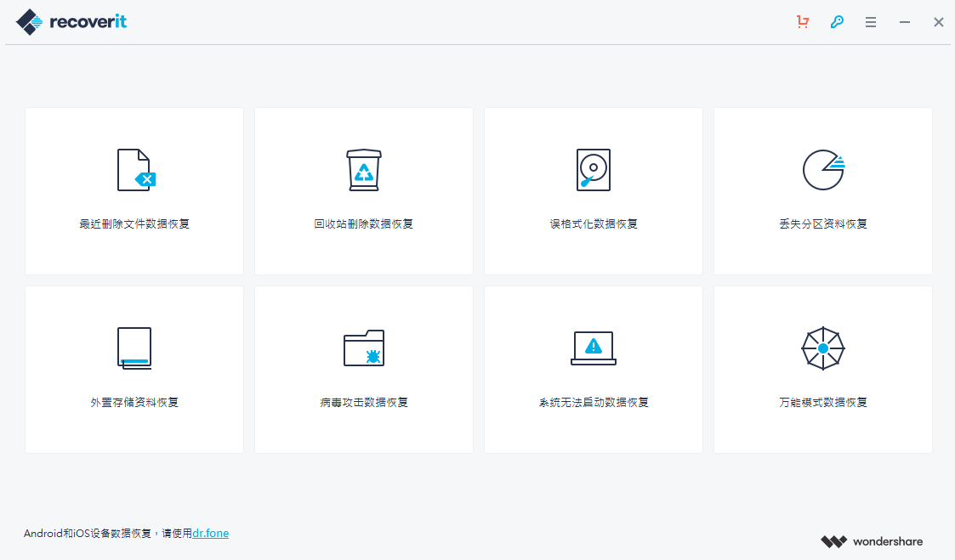Viewport: 955px width, 560px height.
Task: Open the hamburger menu icon
Action: [871, 22]
